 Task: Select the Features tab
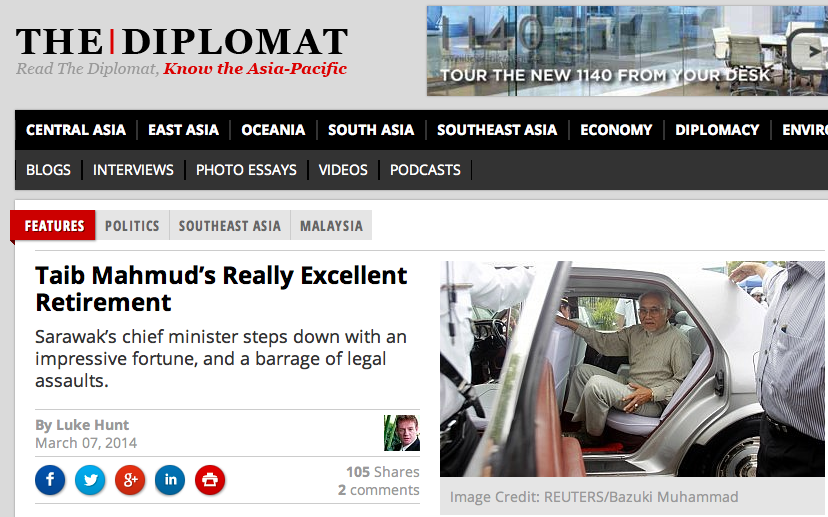tap(54, 225)
